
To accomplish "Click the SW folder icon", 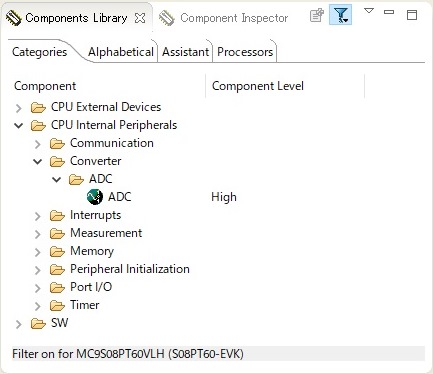I will (x=38, y=323).
